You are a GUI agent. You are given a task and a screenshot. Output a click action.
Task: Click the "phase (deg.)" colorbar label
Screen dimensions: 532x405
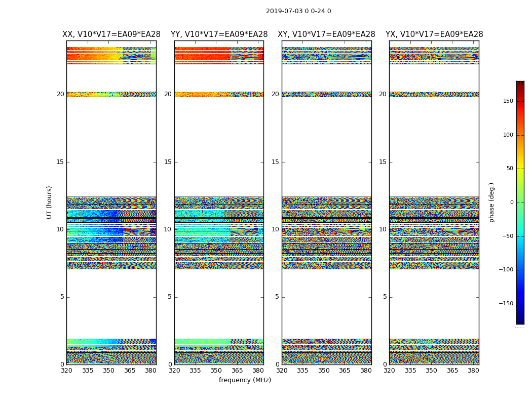[491, 202]
